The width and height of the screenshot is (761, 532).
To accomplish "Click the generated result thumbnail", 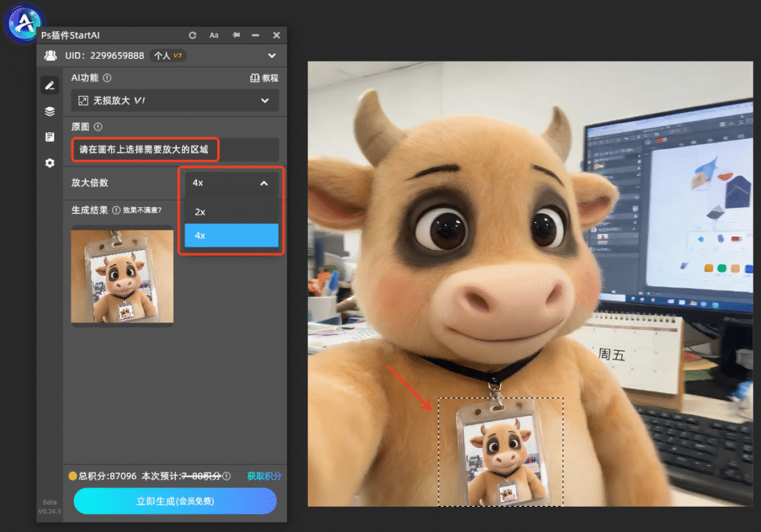I will pos(123,276).
